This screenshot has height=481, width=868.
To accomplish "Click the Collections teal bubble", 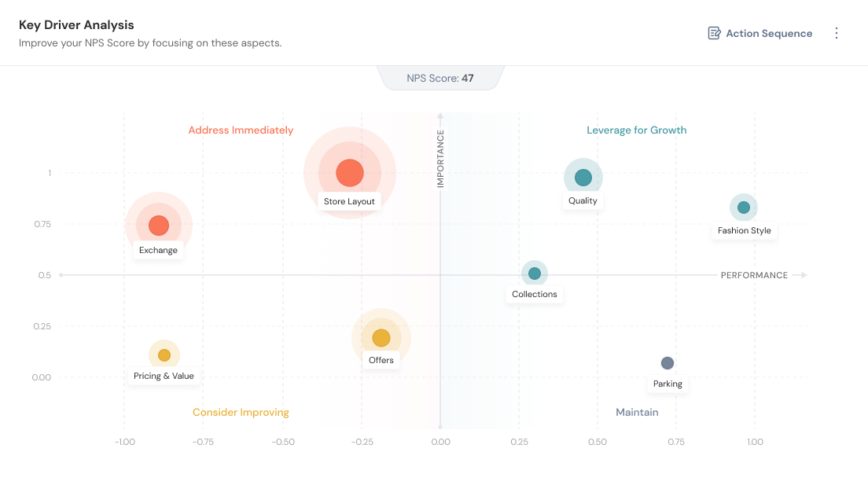I will click(x=535, y=274).
